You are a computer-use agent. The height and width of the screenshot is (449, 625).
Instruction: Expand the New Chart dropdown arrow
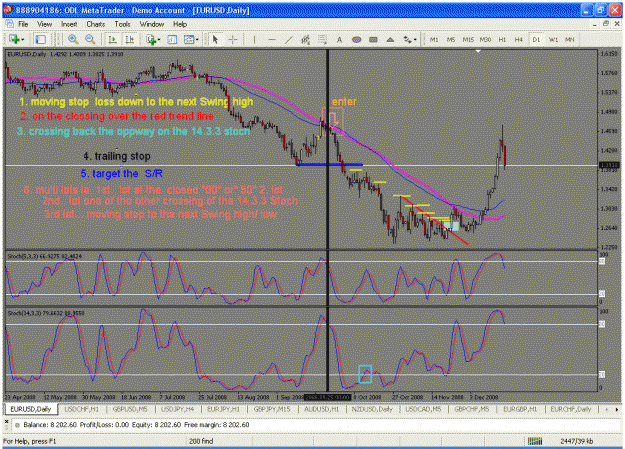[x=22, y=39]
